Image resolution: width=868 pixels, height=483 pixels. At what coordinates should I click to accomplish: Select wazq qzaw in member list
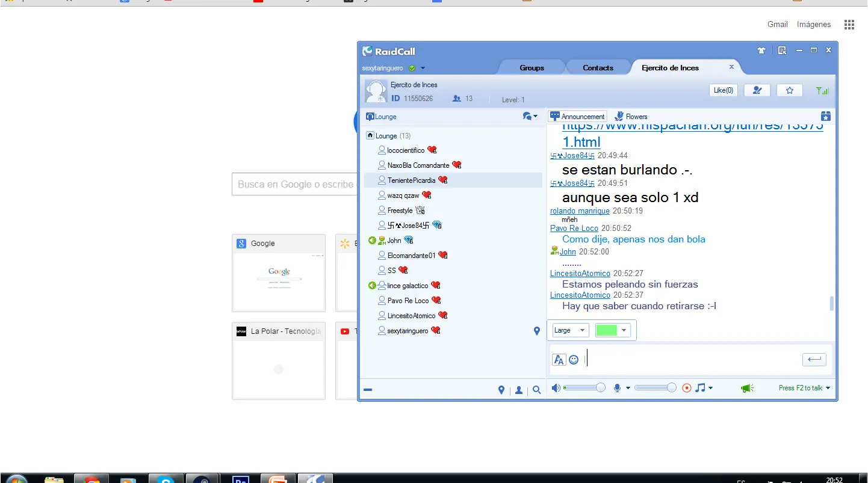pos(453,195)
